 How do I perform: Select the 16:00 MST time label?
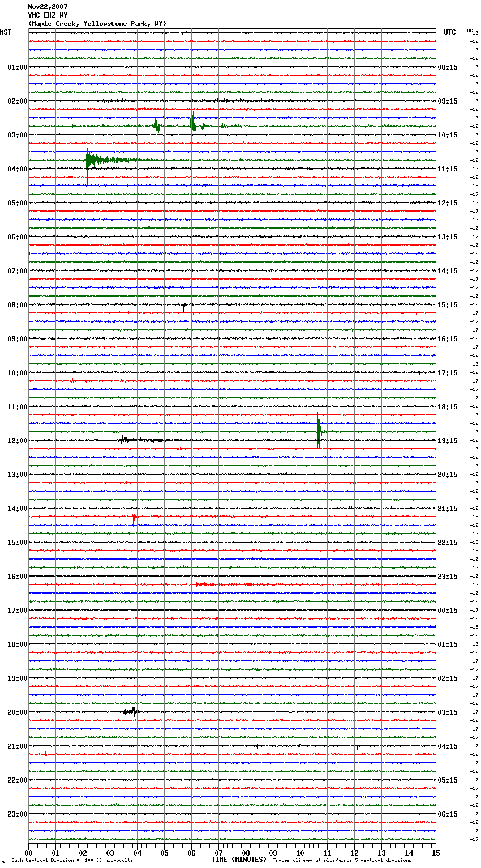[18, 577]
